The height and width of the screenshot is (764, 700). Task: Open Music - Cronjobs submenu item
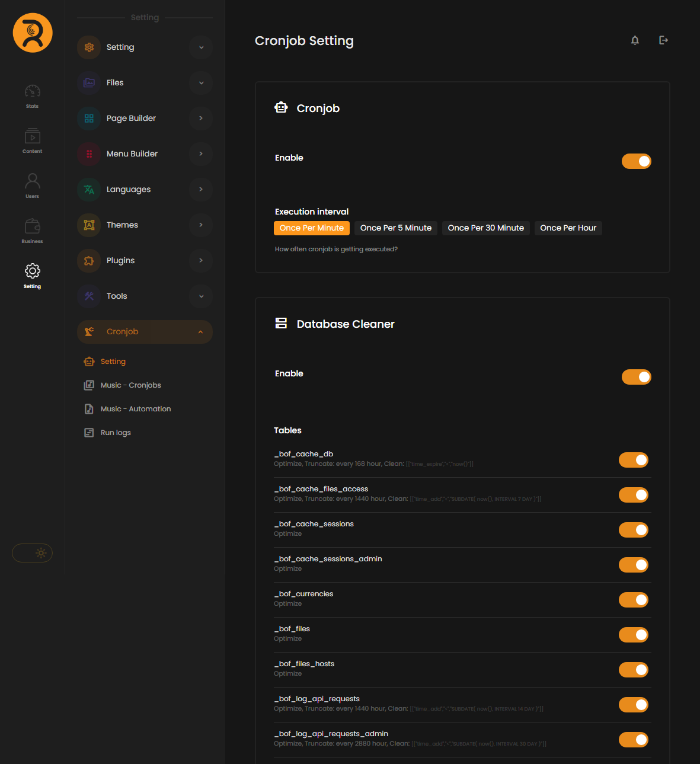[130, 385]
